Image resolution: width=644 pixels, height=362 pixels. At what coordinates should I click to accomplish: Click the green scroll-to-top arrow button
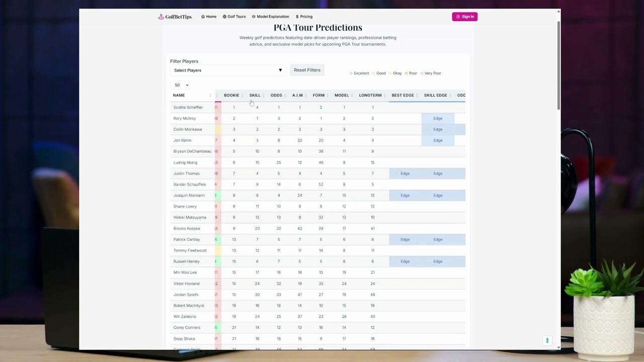click(x=547, y=340)
